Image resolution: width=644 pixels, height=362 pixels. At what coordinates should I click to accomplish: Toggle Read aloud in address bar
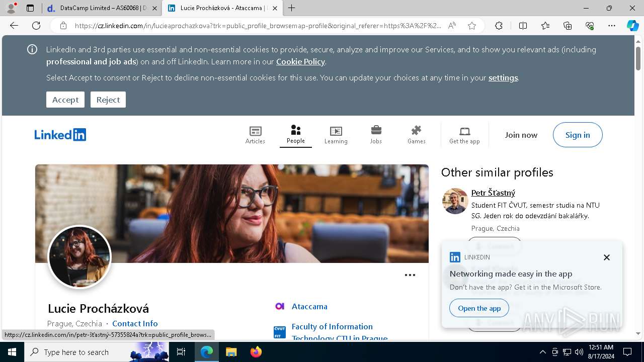(x=452, y=26)
